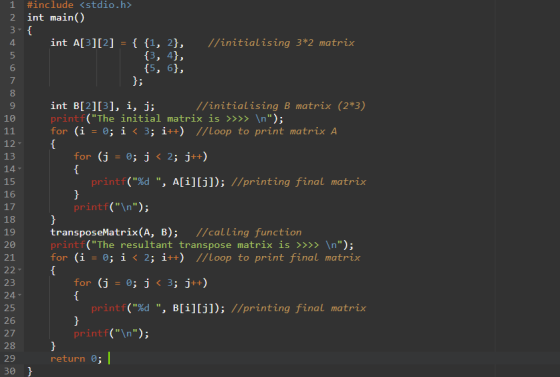Click the closing brace on line 30

[x=30, y=371]
